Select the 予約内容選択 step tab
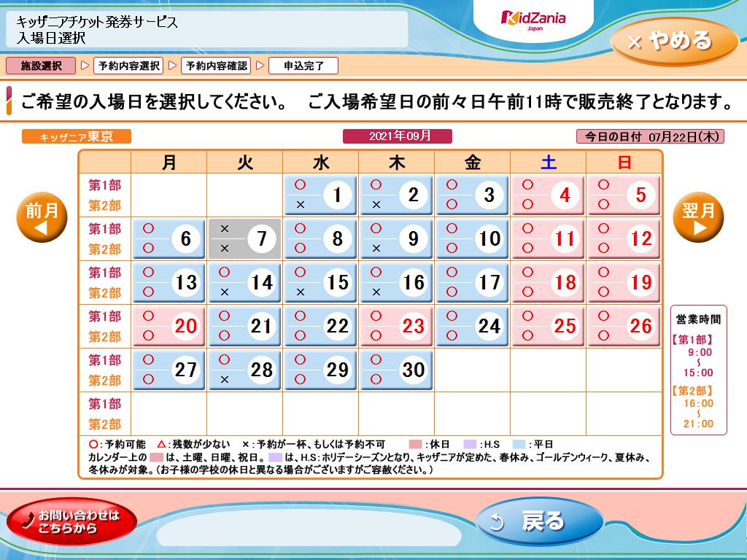The height and width of the screenshot is (560, 747). (128, 66)
